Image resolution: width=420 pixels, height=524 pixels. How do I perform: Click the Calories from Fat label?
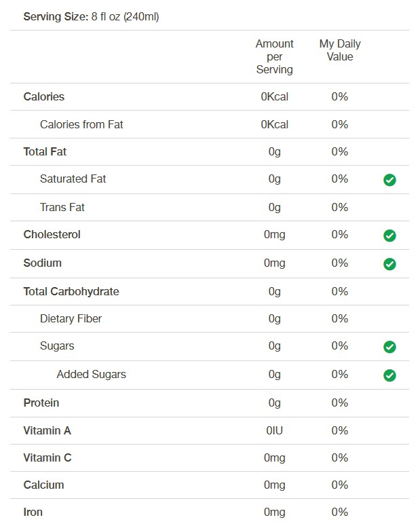pos(81,124)
